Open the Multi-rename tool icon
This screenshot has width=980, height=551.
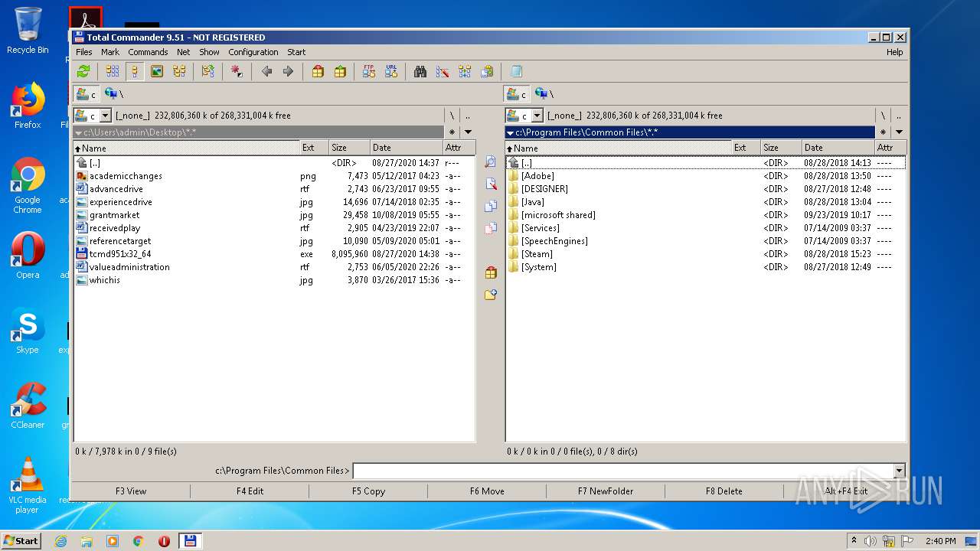(443, 71)
